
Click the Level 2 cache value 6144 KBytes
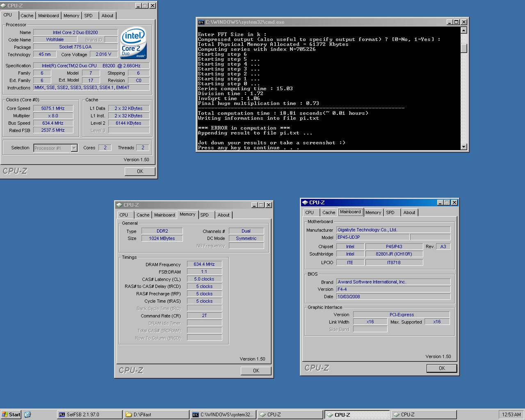point(128,123)
